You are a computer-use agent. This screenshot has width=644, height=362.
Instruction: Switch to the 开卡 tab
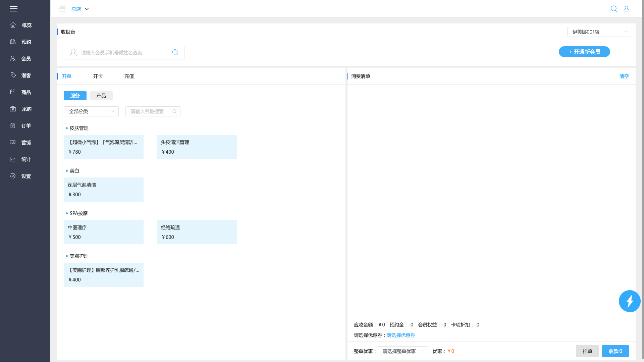[98, 76]
